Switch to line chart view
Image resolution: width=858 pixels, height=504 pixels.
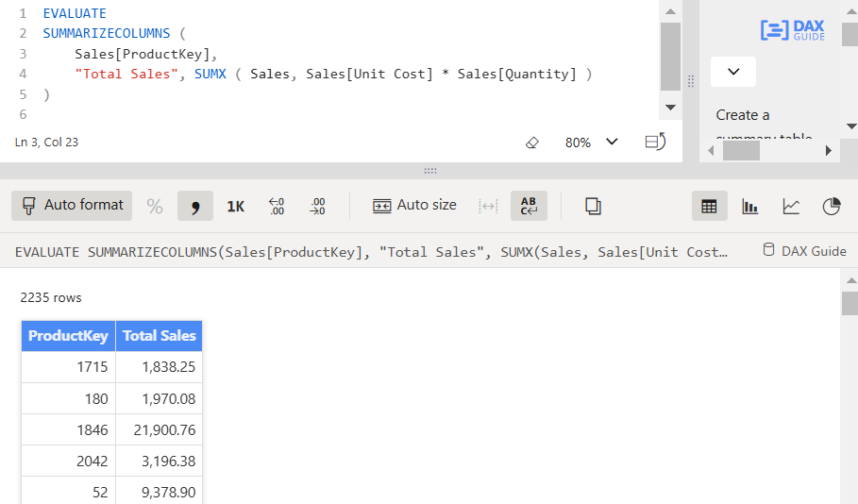point(791,207)
